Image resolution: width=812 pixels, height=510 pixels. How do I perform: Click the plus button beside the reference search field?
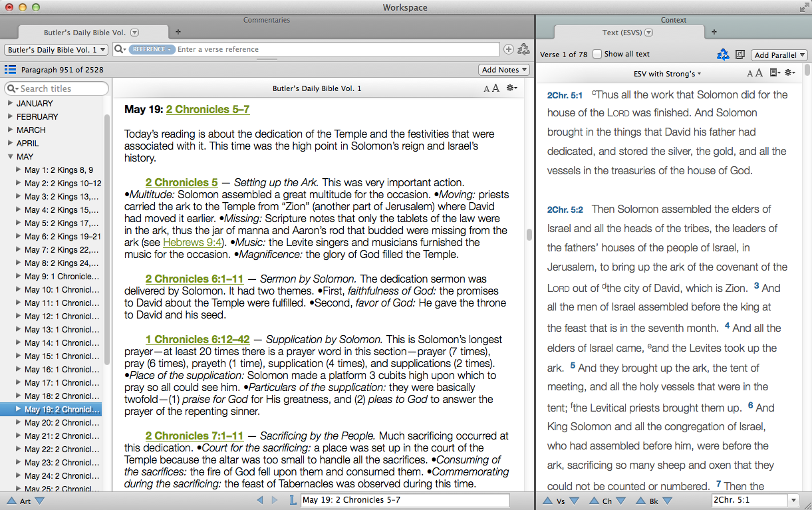[509, 49]
